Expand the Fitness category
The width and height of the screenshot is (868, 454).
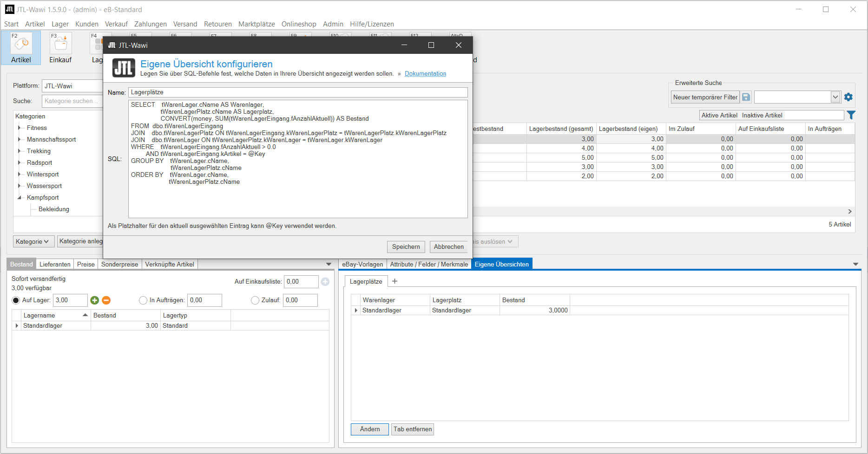click(x=19, y=128)
